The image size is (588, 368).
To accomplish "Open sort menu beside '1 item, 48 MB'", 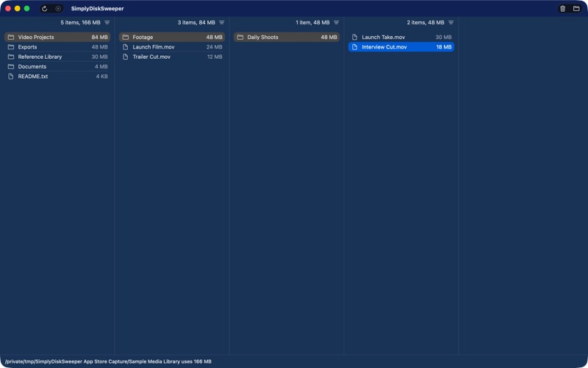I will click(x=337, y=23).
